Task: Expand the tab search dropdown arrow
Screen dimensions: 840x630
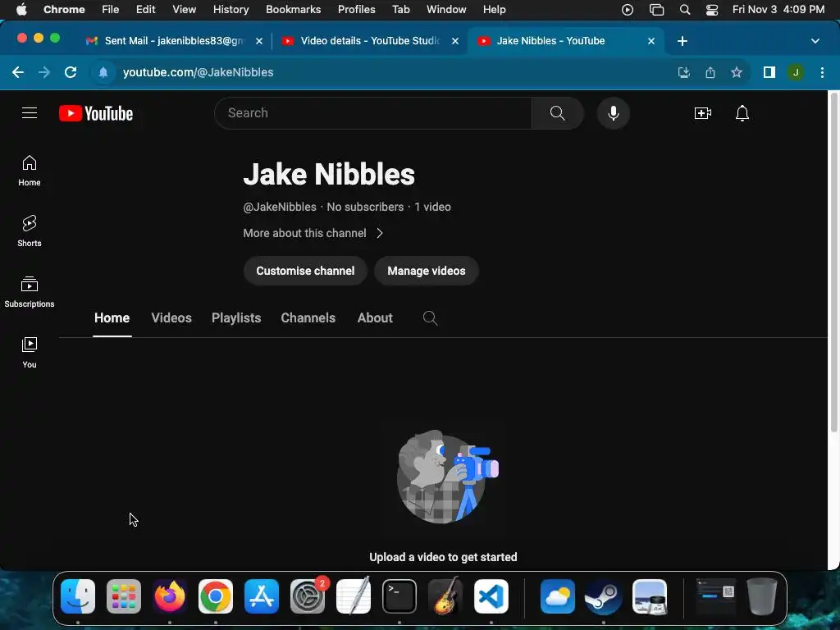Action: 815,41
